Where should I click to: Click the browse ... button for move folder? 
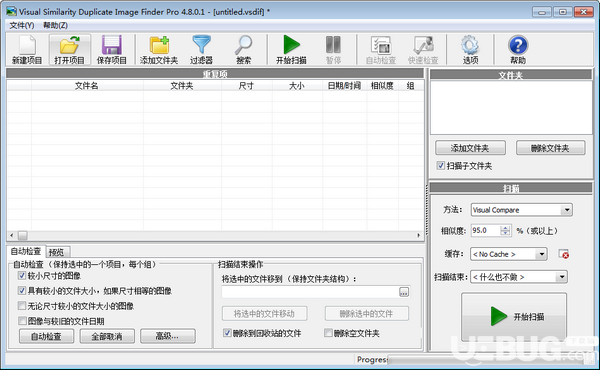pos(404,292)
